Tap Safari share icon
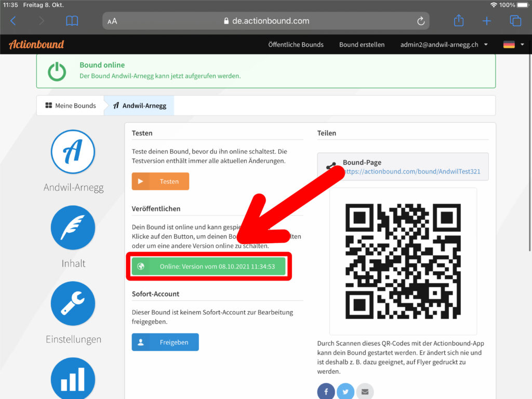This screenshot has height=399, width=532. pos(458,21)
